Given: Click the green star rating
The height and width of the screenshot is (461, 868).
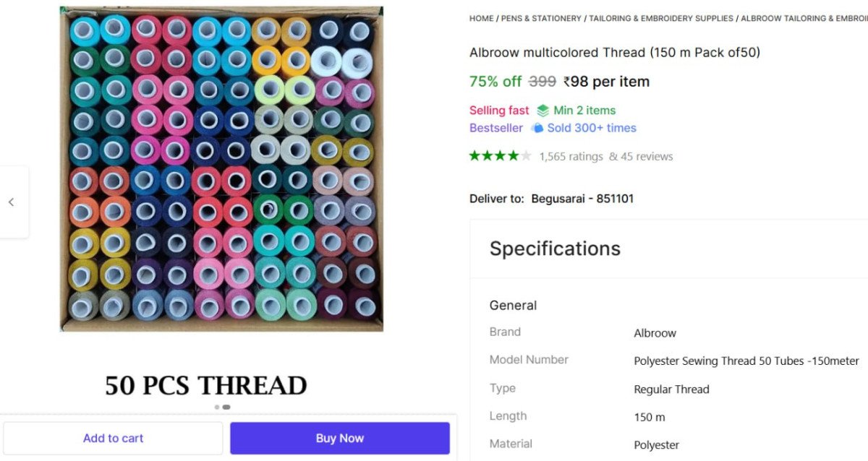Looking at the screenshot, I should point(500,156).
